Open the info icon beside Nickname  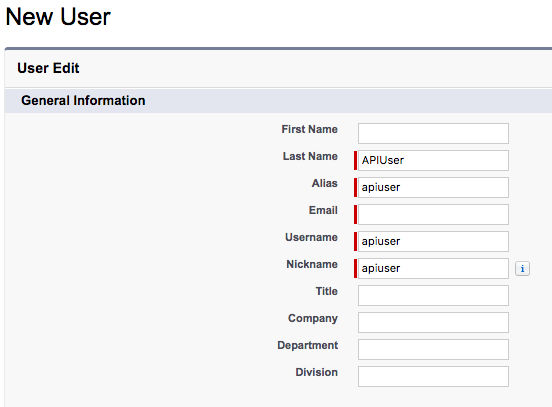[x=522, y=269]
